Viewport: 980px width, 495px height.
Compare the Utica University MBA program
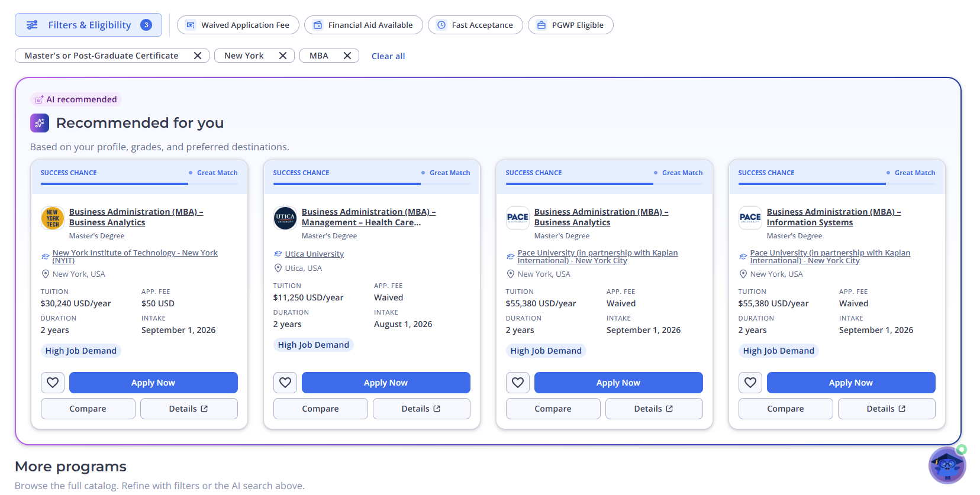click(x=321, y=409)
